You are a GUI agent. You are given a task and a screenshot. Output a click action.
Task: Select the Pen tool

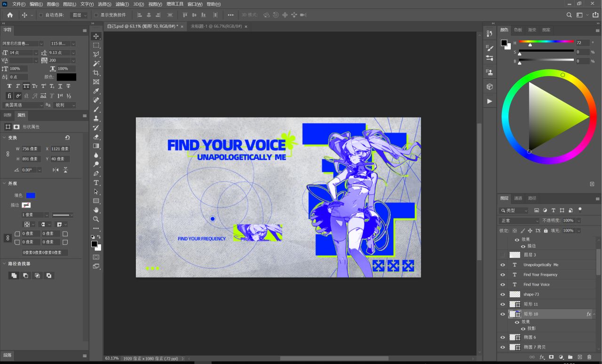click(x=96, y=173)
